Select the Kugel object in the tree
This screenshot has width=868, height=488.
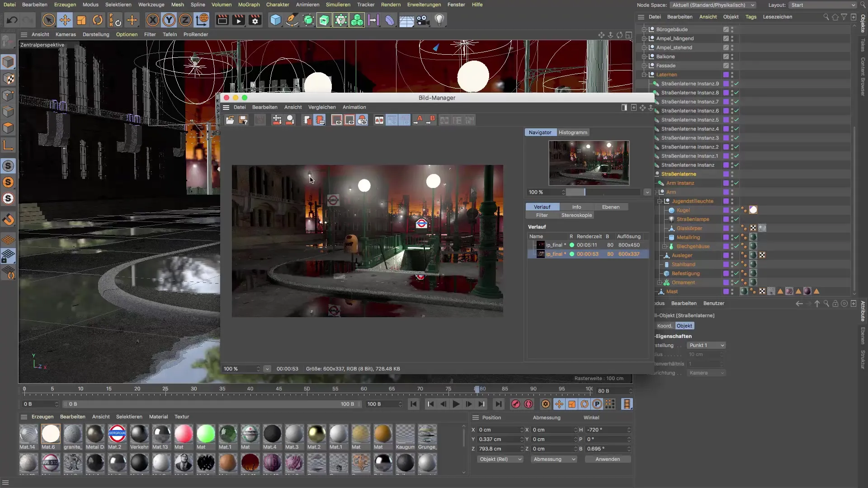[683, 210]
